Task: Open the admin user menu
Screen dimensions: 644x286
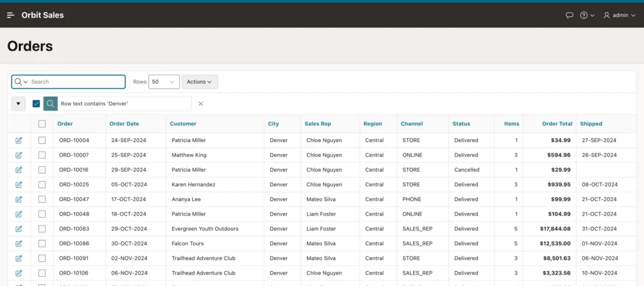Action: coord(619,15)
